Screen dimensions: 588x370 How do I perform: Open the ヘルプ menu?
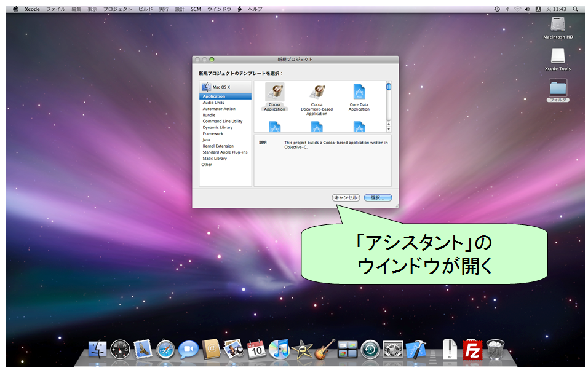click(255, 9)
